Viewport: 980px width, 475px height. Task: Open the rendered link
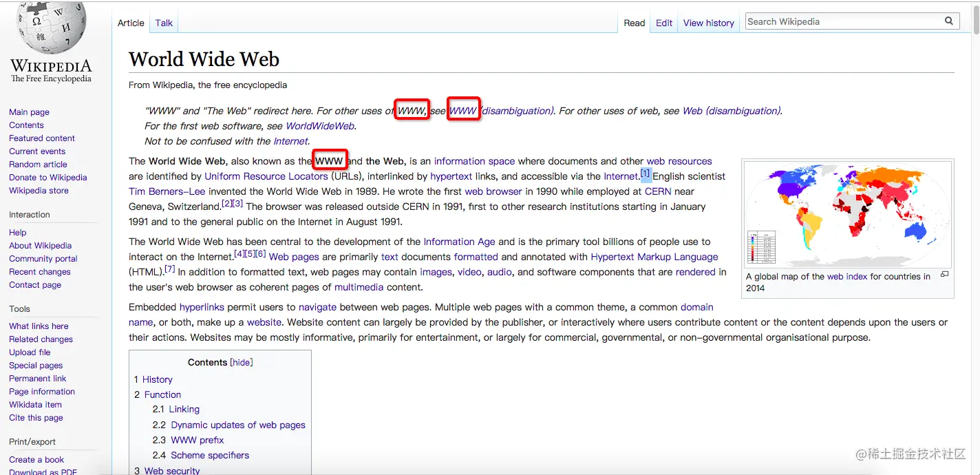(x=696, y=272)
